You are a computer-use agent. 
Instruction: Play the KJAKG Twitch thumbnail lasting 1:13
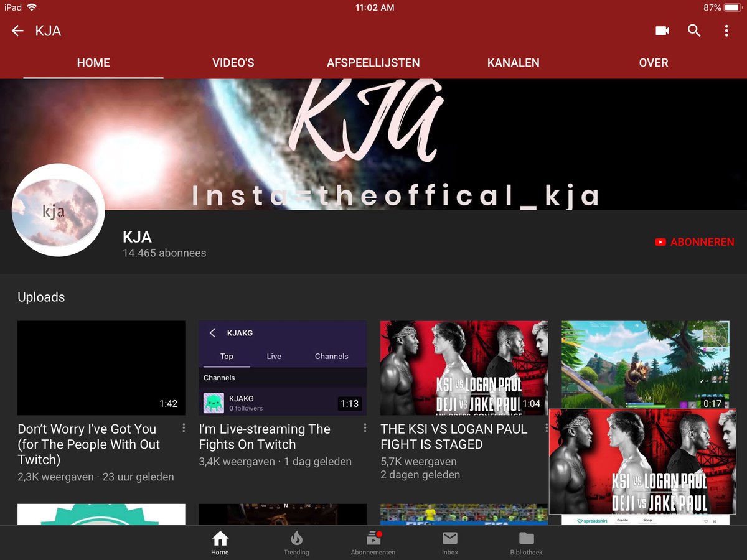283,368
